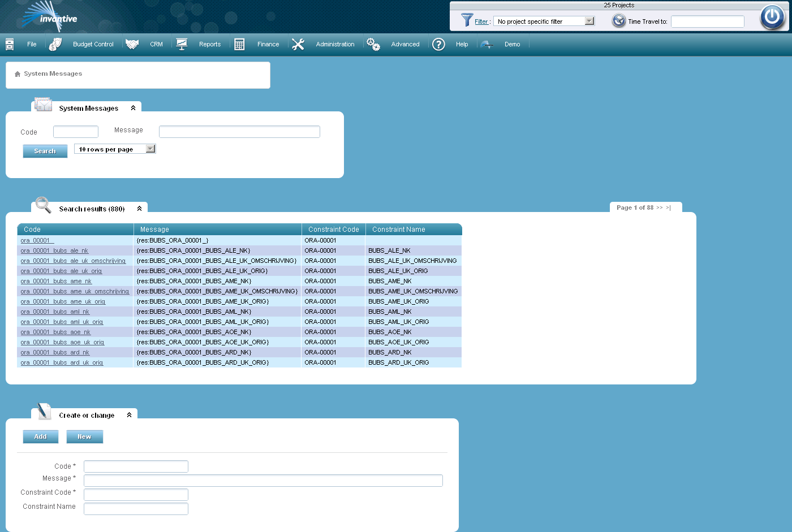
Task: Click the Administration tools icon
Action: coord(298,44)
